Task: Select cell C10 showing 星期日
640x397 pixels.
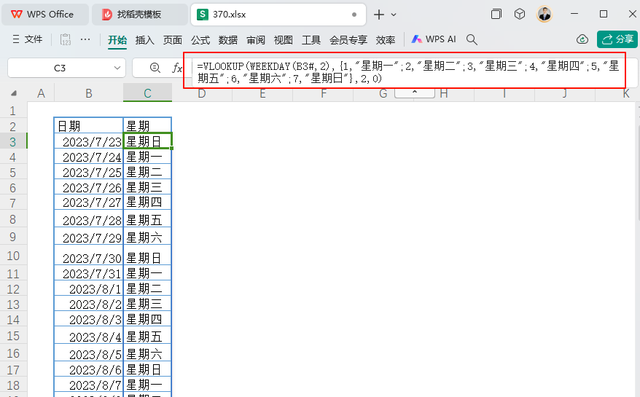Action: tap(147, 255)
